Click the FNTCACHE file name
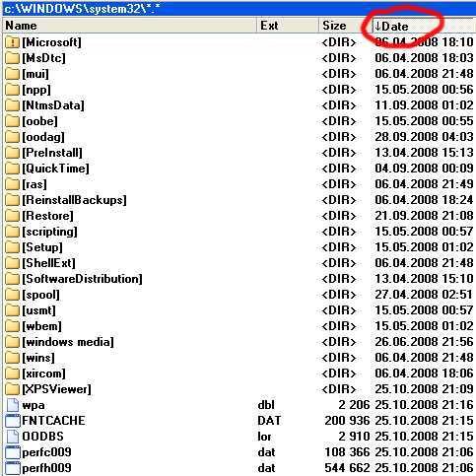This screenshot has height=476, width=476. tap(53, 421)
